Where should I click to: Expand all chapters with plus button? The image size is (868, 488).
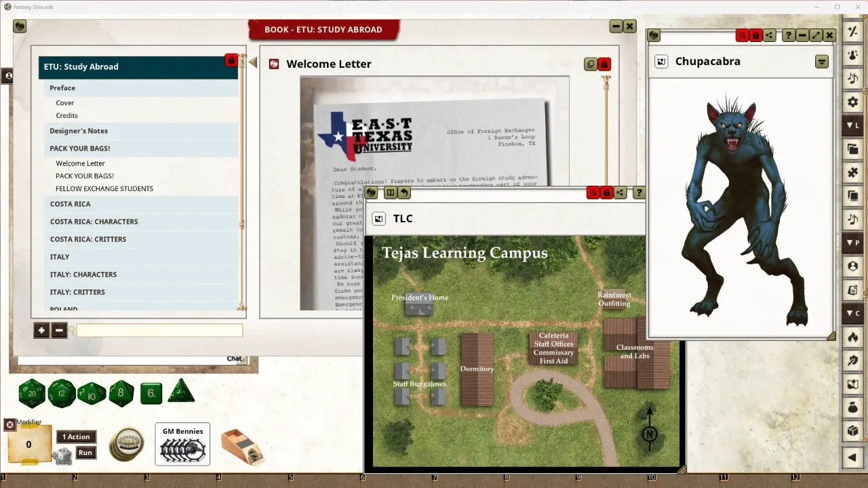point(41,330)
